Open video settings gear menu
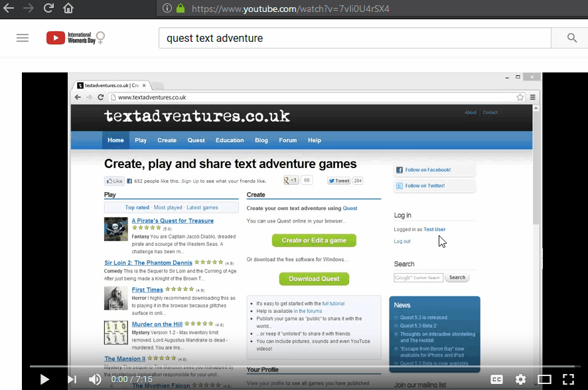The image size is (588, 390). (x=520, y=379)
